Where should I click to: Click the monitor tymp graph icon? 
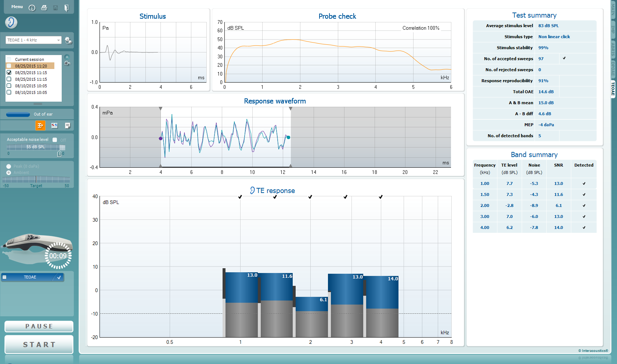[x=54, y=125]
